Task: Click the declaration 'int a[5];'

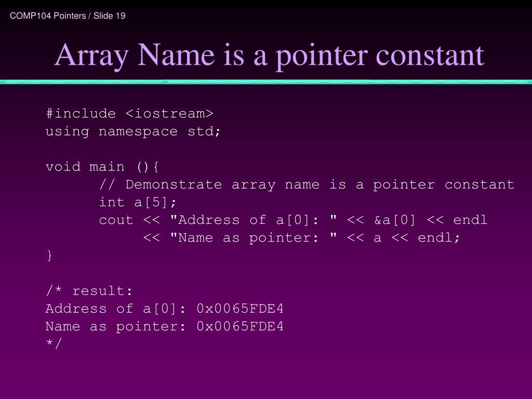Action: (x=137, y=203)
